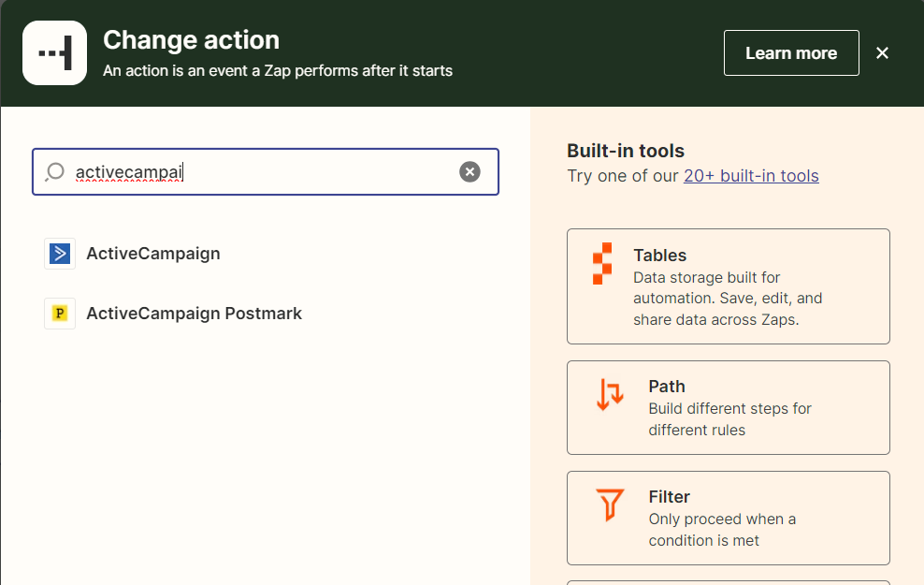Clear the search field with X icon
The image size is (924, 585).
coord(469,171)
